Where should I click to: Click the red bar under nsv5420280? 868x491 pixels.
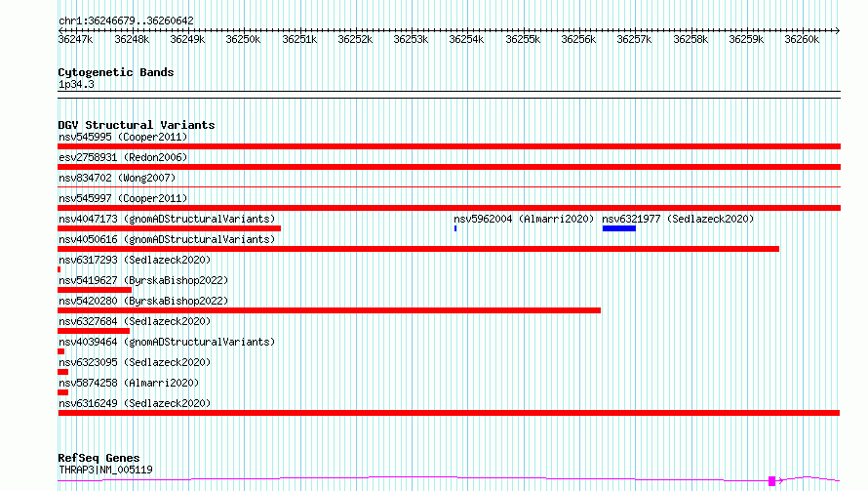(x=330, y=310)
